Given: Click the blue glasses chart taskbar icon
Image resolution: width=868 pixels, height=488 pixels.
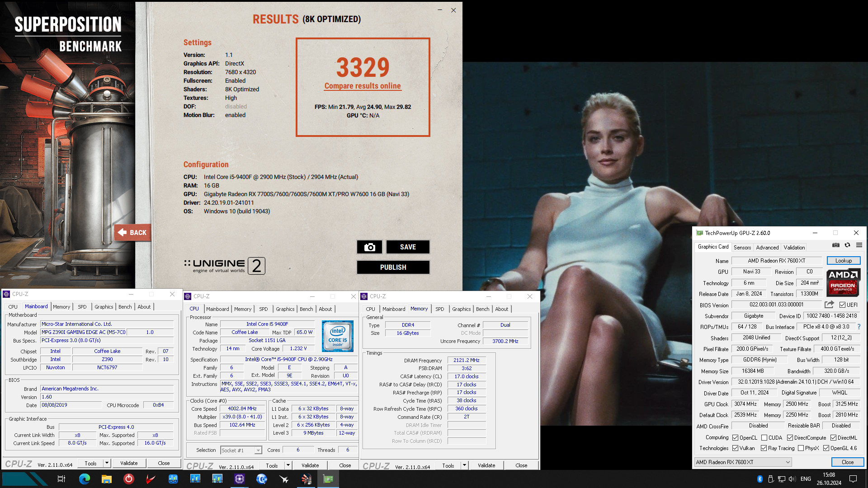Looking at the screenshot, I should tap(173, 479).
